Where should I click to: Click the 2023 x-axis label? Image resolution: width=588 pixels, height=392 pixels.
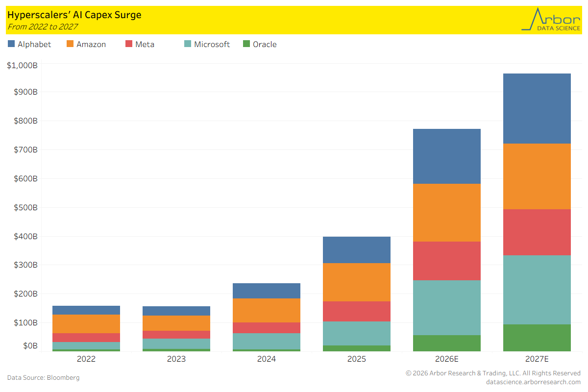(x=176, y=359)
